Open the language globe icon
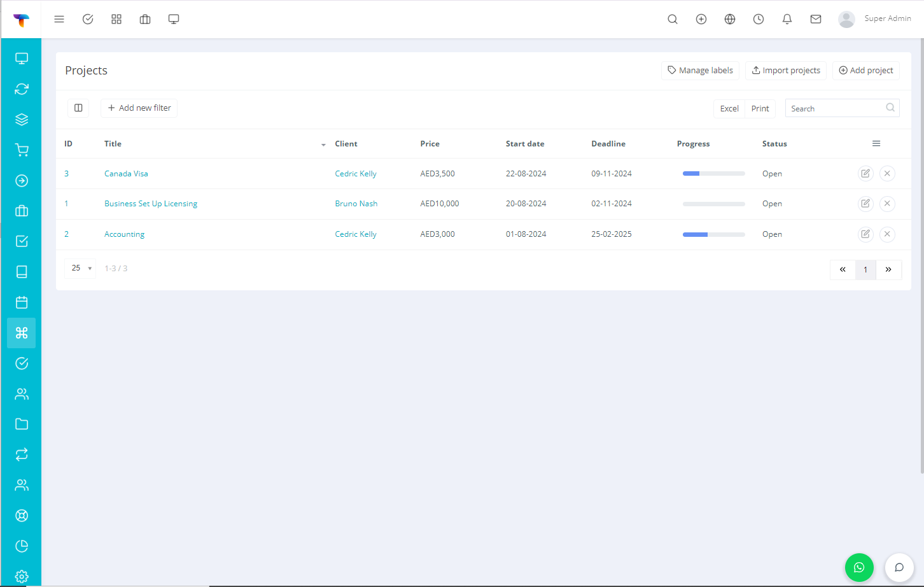The width and height of the screenshot is (924, 587). [730, 19]
